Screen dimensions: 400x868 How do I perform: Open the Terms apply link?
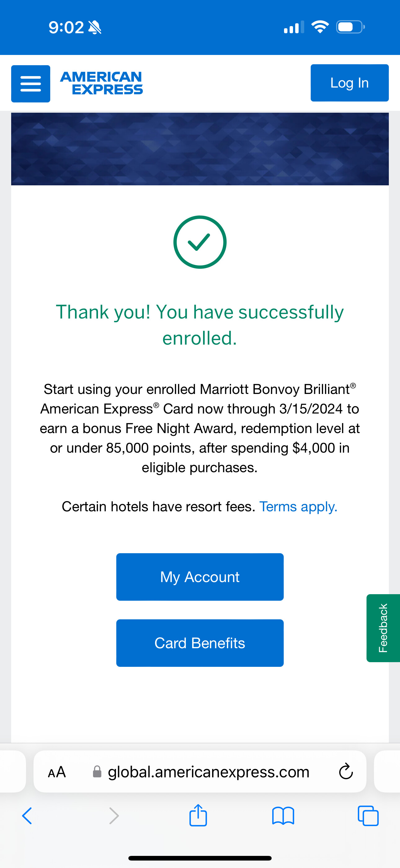point(298,506)
